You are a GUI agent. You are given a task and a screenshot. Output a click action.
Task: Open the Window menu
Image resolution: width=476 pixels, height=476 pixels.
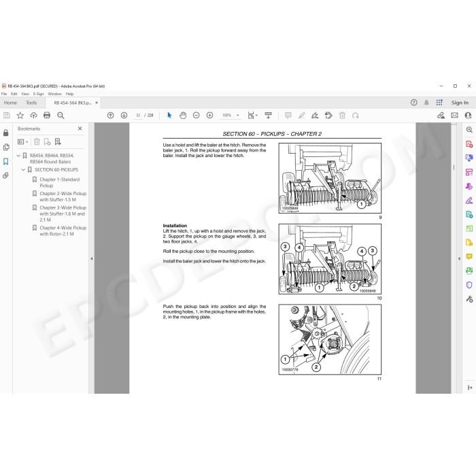[x=54, y=94]
